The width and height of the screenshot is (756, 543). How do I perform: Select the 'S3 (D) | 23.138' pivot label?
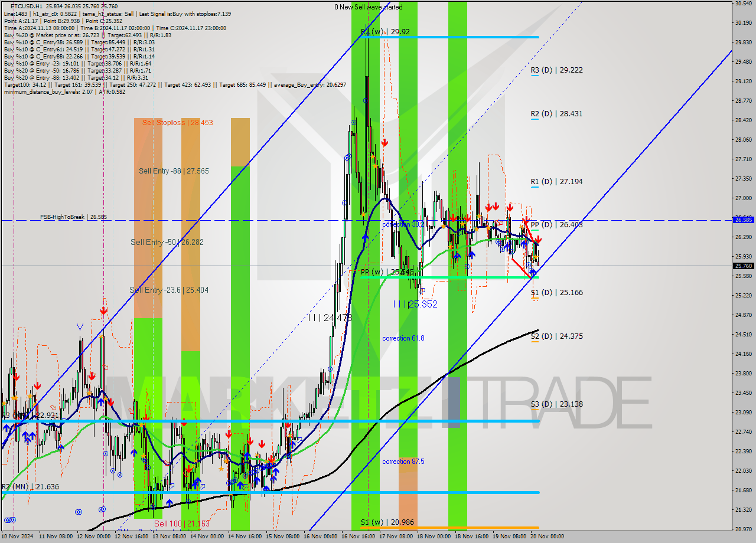pyautogui.click(x=556, y=405)
